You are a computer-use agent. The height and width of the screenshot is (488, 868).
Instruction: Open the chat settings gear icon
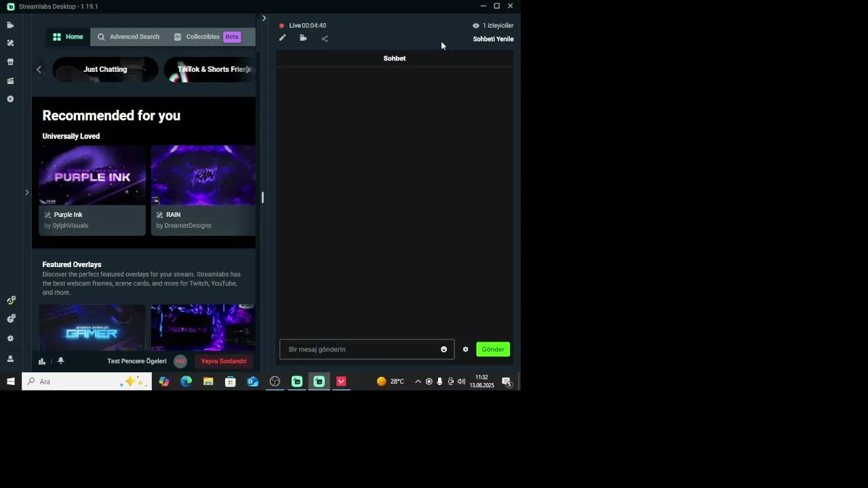click(x=466, y=350)
